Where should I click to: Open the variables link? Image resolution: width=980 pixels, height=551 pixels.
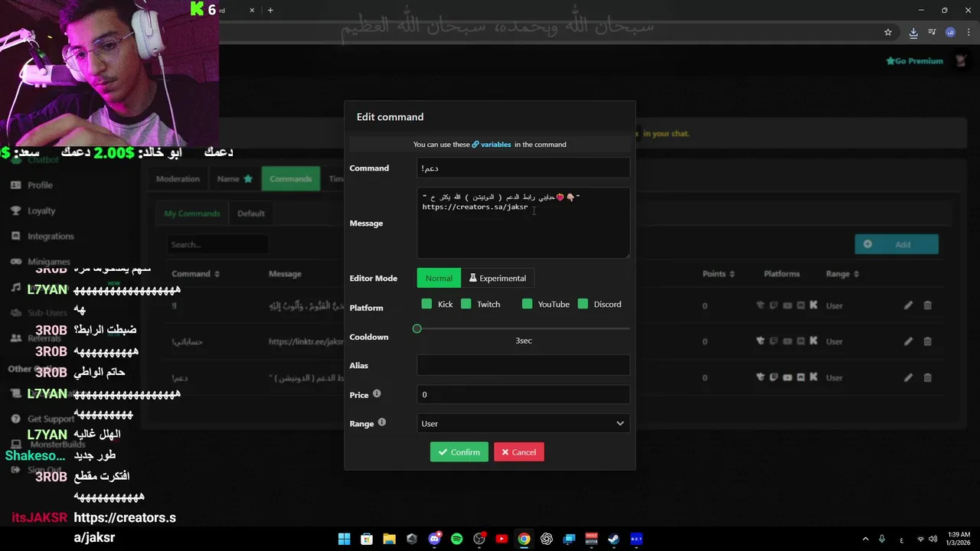point(492,145)
